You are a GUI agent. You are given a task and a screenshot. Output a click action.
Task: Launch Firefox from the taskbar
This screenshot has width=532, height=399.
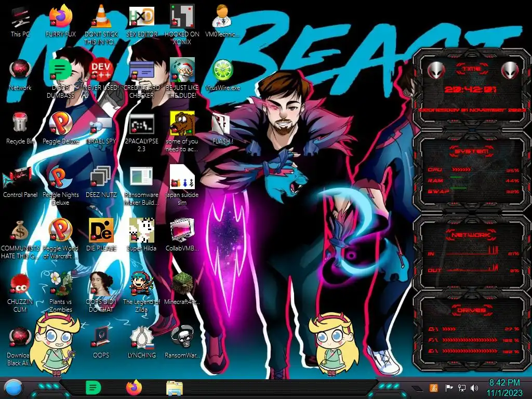134,388
